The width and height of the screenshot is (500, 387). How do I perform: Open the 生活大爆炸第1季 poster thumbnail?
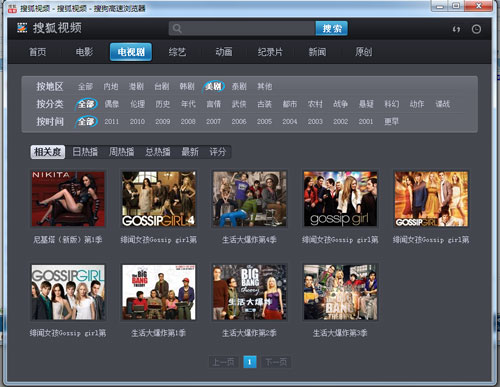click(159, 292)
